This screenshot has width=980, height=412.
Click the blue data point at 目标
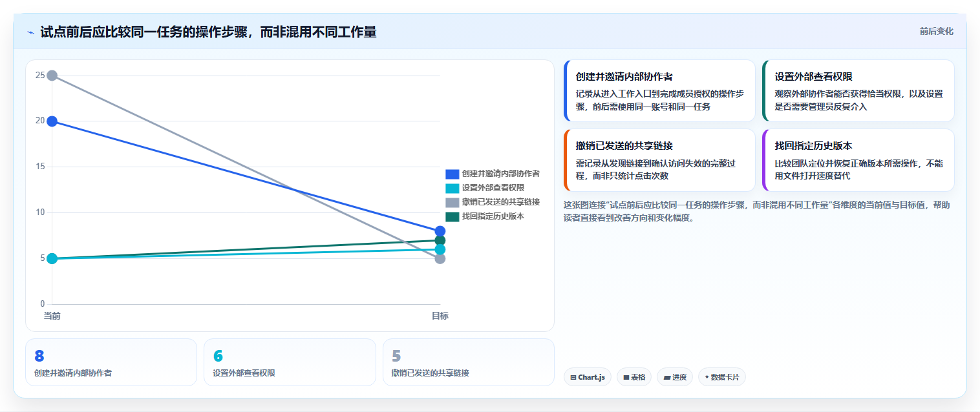440,231
